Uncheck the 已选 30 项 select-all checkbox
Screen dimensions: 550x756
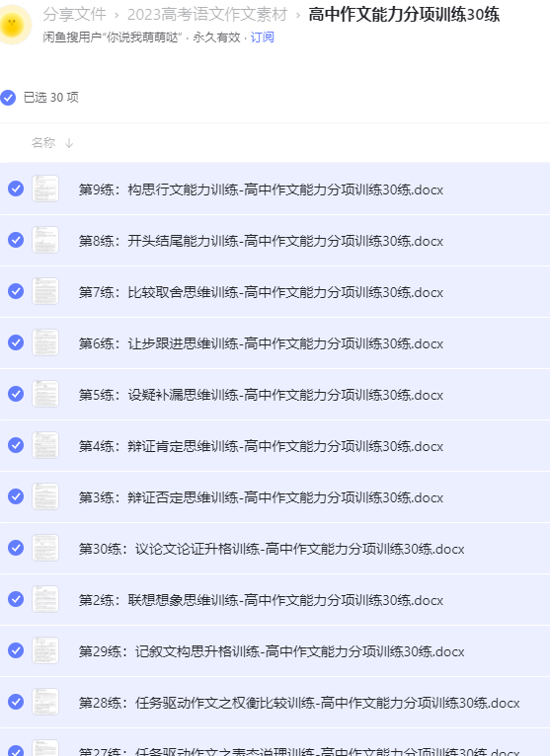click(x=8, y=98)
